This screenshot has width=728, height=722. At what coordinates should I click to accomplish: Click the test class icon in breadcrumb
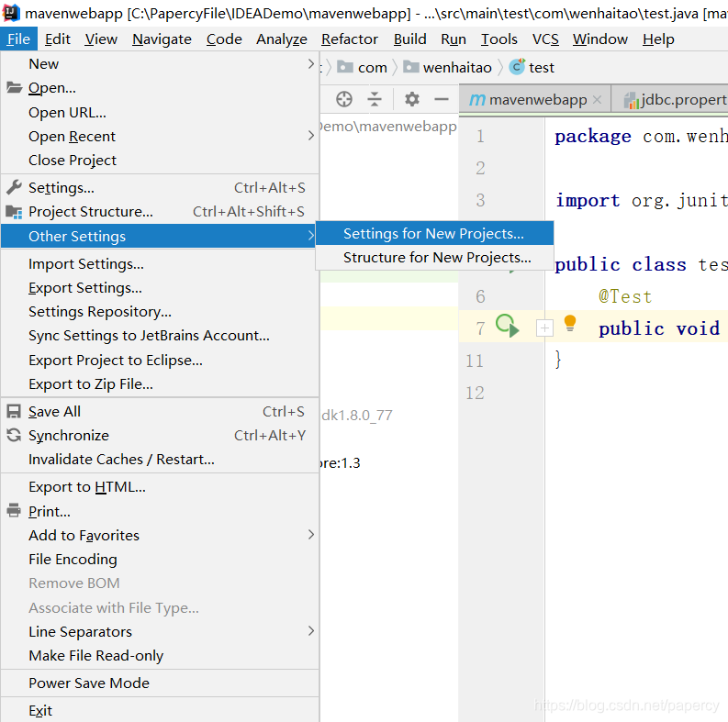[x=517, y=67]
